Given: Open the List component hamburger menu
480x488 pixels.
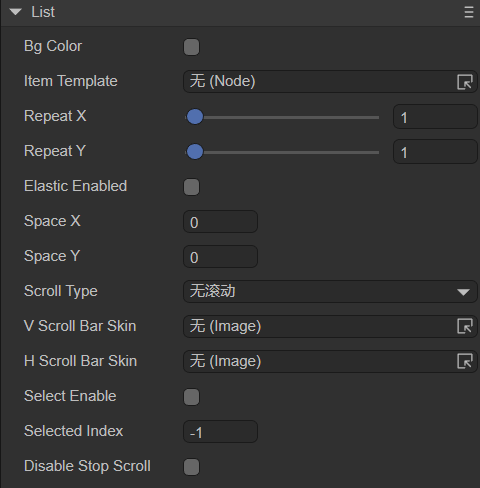Looking at the screenshot, I should 469,13.
